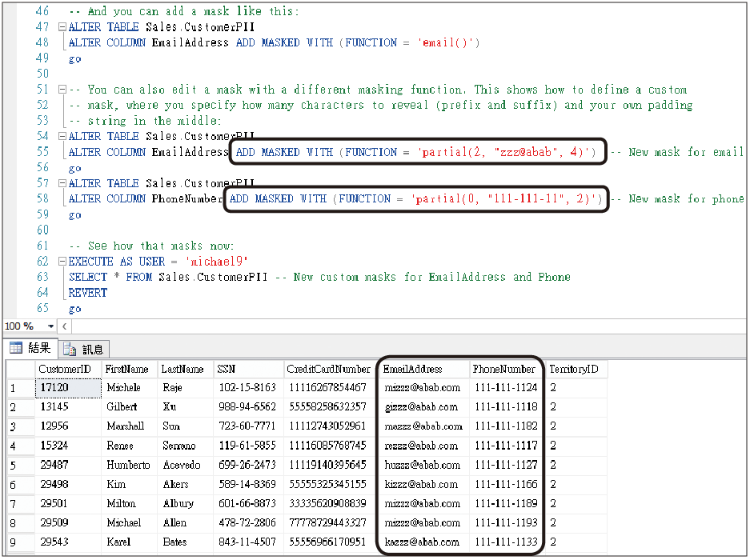The width and height of the screenshot is (750, 560).
Task: Click line number 60 in the editor
Action: pyautogui.click(x=42, y=230)
